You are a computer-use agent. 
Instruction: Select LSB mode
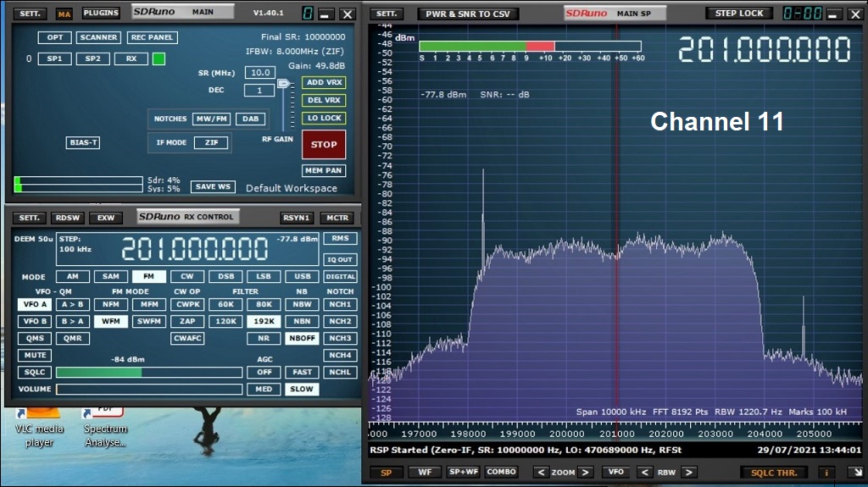tap(264, 276)
